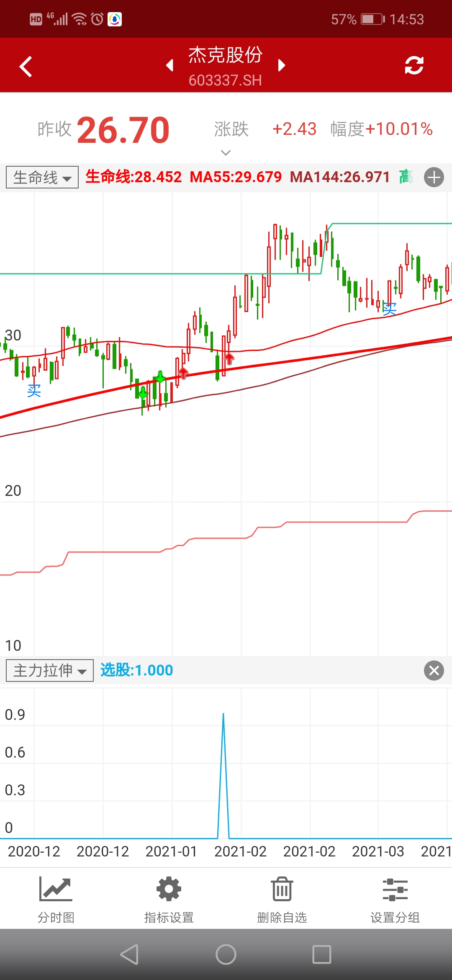Tap the 杰克股份 stock title
Screen dimensions: 452x980
[225, 56]
